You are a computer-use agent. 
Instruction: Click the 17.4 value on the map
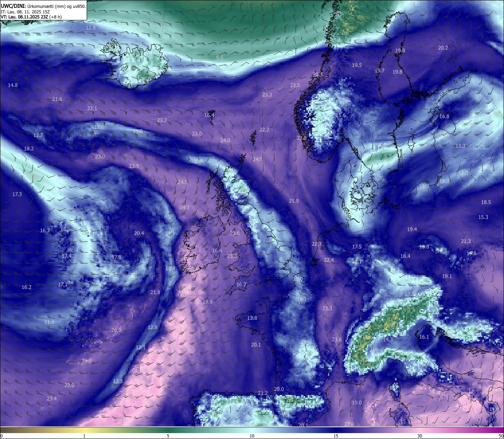[67, 256]
